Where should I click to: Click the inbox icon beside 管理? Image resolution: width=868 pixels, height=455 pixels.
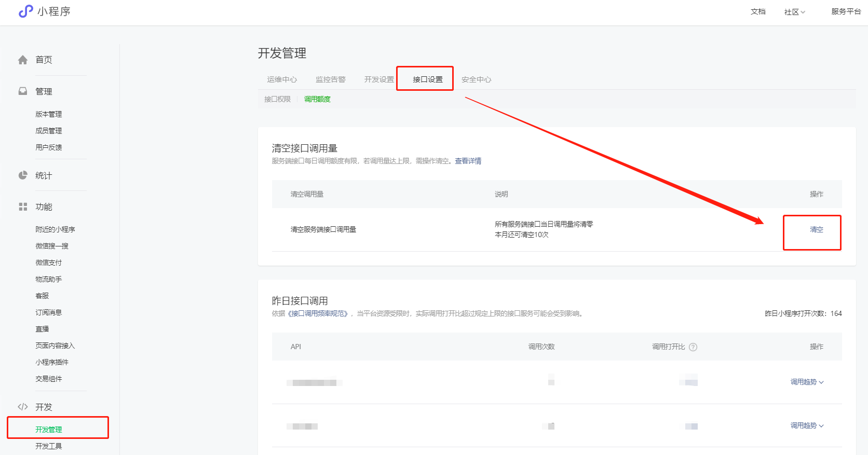23,91
